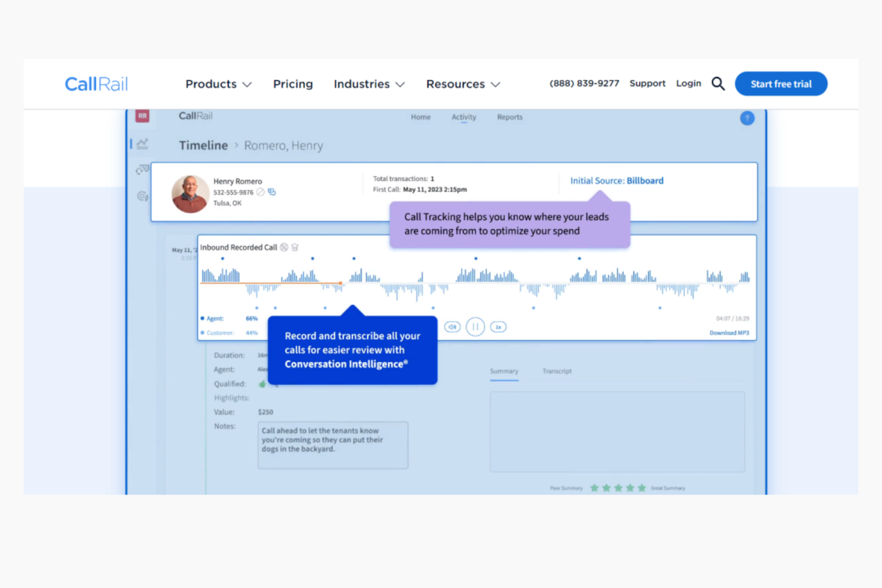
Task: Rate the summary with the first star
Action: pyautogui.click(x=594, y=488)
